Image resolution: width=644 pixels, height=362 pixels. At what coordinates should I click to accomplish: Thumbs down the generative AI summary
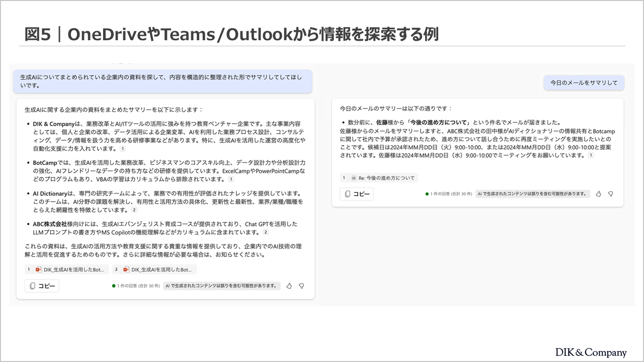tap(301, 286)
